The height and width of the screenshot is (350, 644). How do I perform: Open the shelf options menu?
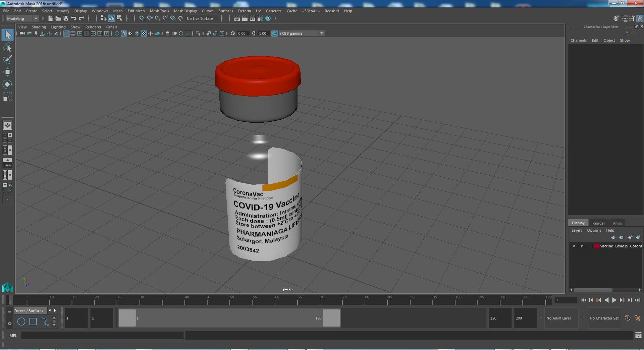(x=10, y=324)
